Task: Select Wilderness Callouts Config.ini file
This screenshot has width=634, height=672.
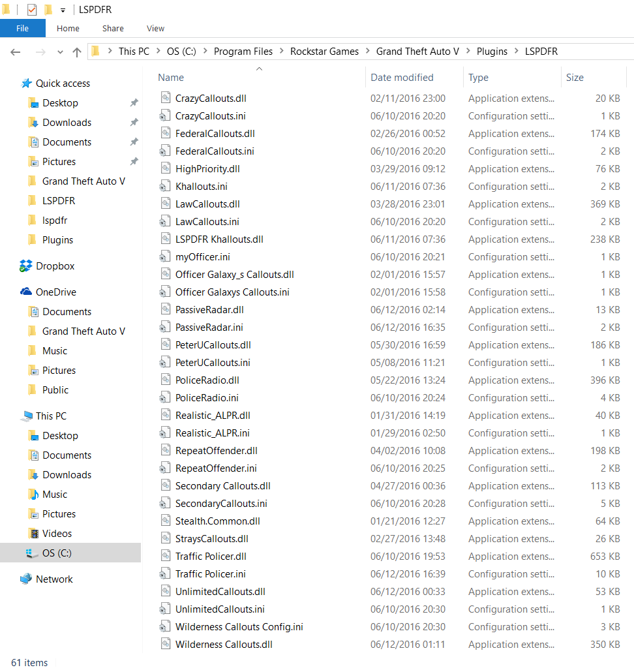Action: [x=239, y=626]
